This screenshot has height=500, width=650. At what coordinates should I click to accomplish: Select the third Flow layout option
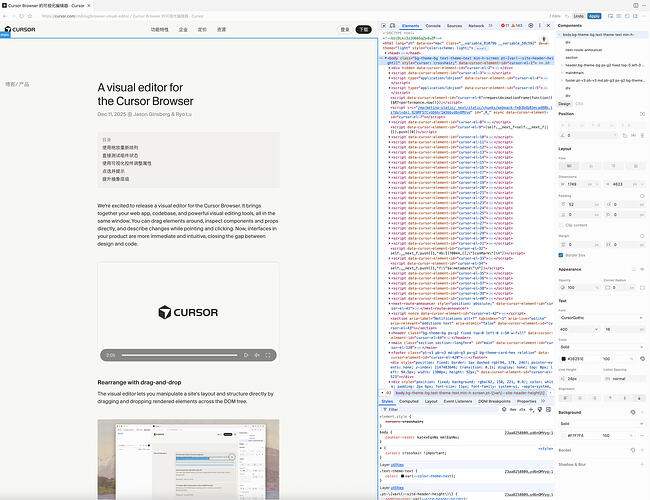click(x=613, y=166)
